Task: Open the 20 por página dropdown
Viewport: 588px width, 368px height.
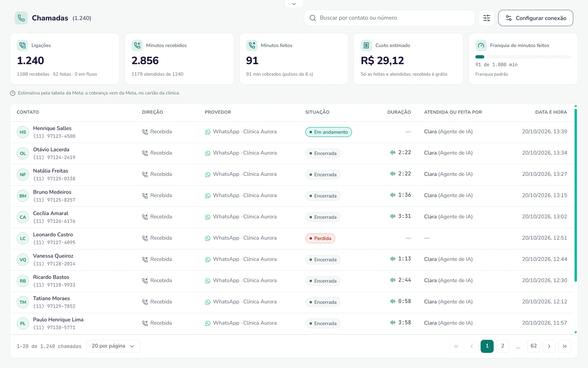Action: coord(113,346)
